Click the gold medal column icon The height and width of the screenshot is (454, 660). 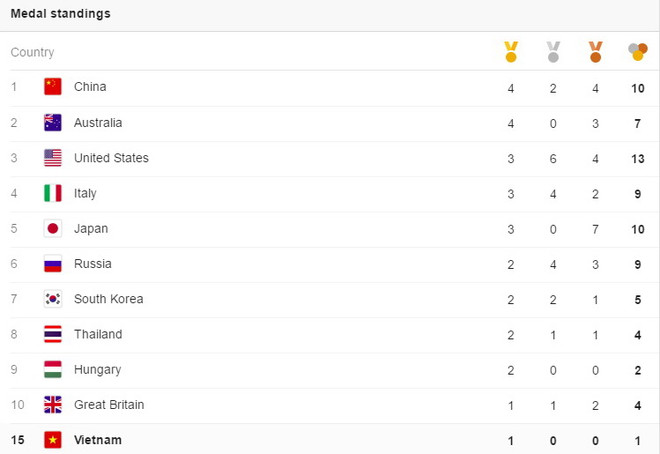pos(511,51)
